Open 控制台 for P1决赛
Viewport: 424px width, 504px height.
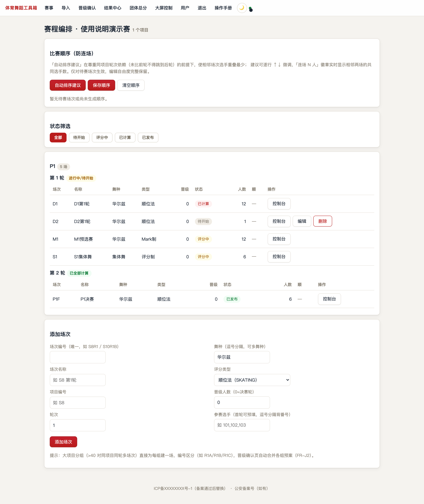click(x=329, y=299)
